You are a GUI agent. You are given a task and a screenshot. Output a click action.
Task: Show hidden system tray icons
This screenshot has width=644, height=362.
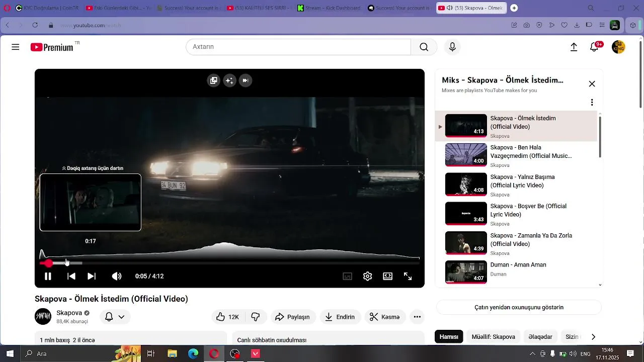(x=532, y=353)
